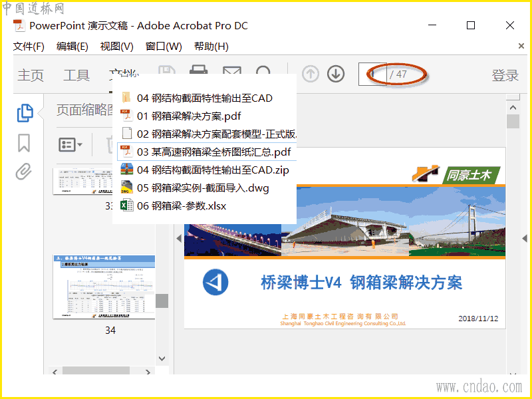Click the page number input field
532x399 pixels.
point(372,74)
